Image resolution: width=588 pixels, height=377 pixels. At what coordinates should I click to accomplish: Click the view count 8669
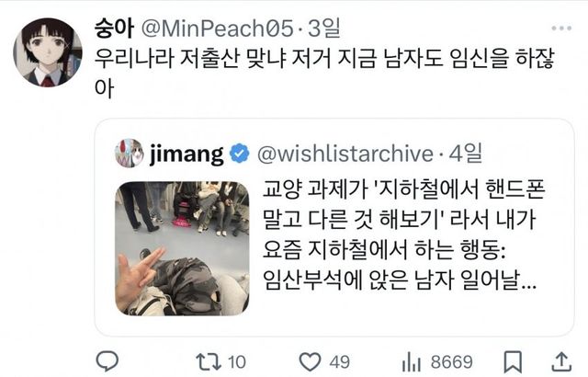pos(451,362)
